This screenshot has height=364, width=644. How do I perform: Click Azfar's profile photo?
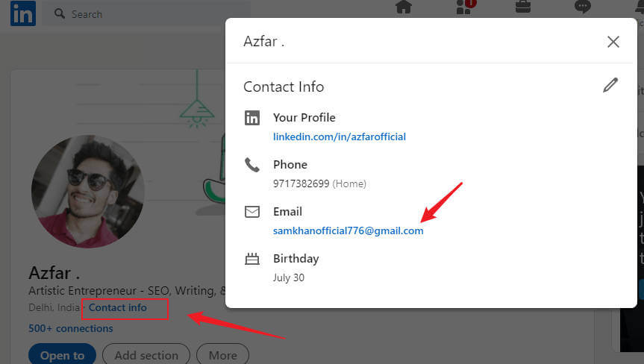(x=87, y=192)
